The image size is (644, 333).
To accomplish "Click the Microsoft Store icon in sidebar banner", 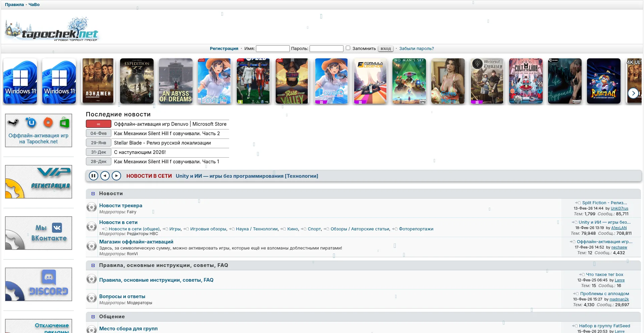I will click(x=64, y=123).
